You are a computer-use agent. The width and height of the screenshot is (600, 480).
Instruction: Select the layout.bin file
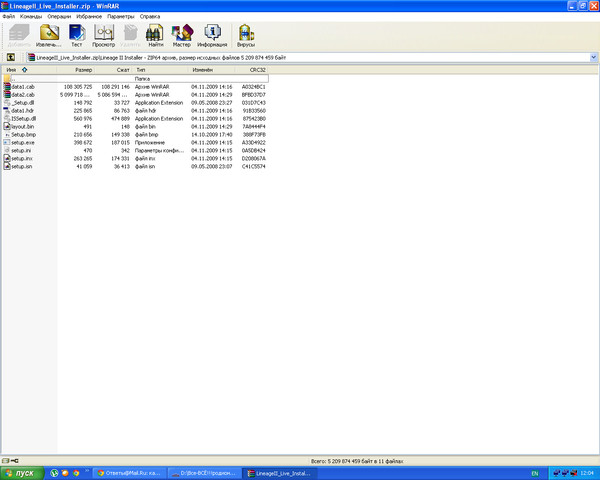136,127
